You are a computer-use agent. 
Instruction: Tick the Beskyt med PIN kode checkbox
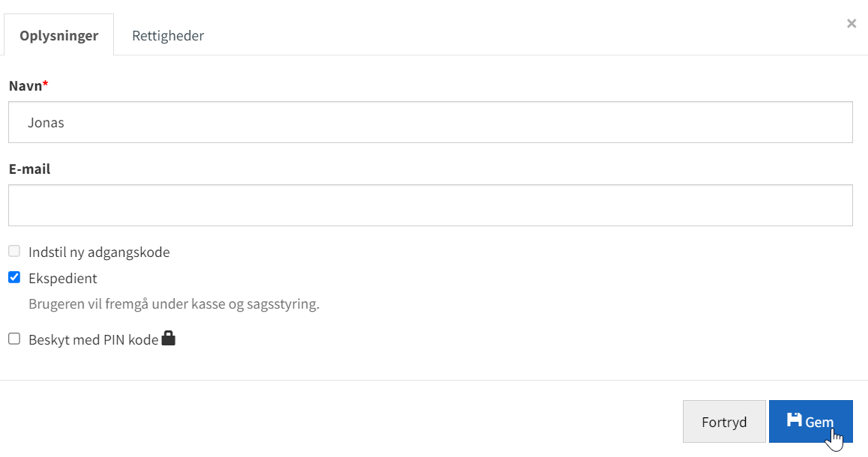pos(14,339)
